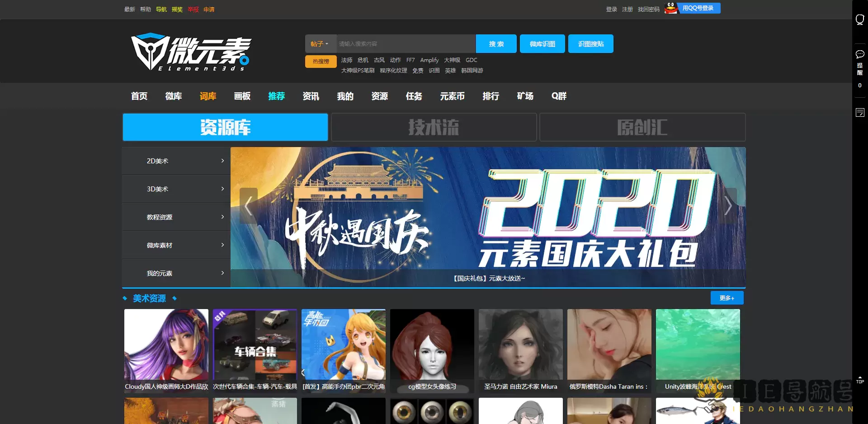Activate the 我的元素 sidebar entry
The width and height of the screenshot is (868, 424).
(x=176, y=273)
